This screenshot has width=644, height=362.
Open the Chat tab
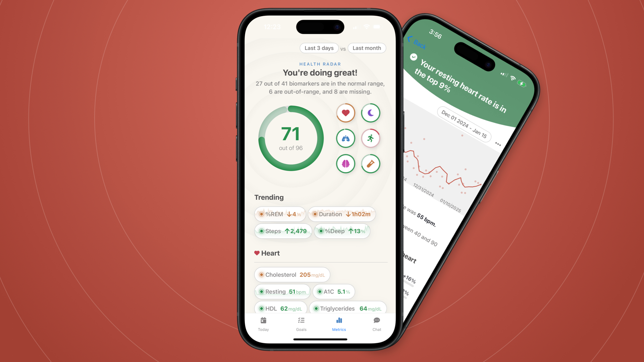point(376,323)
